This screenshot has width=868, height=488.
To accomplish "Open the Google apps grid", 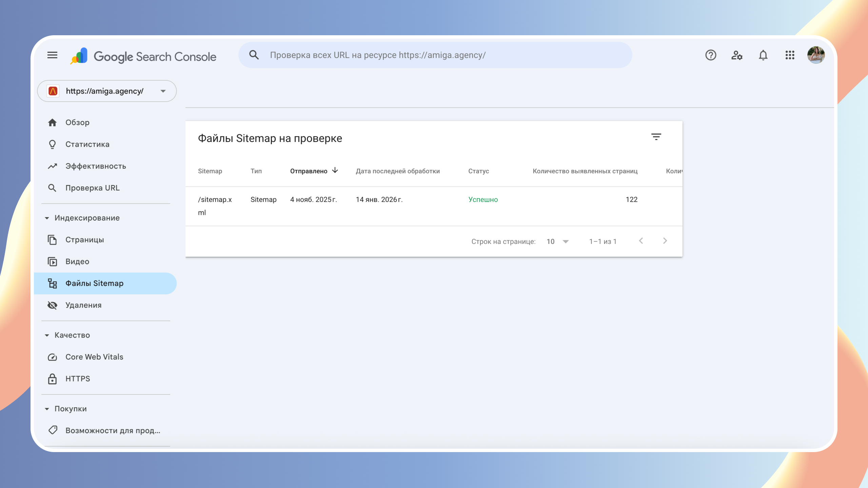I will pyautogui.click(x=790, y=55).
